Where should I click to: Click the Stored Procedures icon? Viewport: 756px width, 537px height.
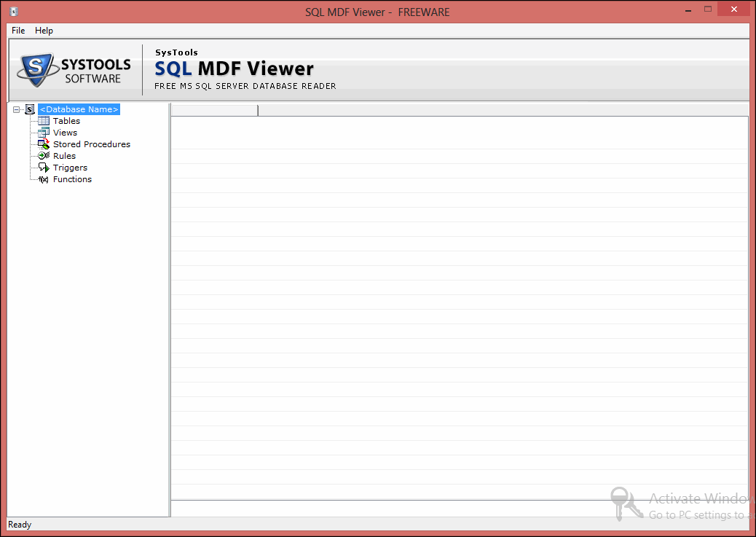point(44,144)
